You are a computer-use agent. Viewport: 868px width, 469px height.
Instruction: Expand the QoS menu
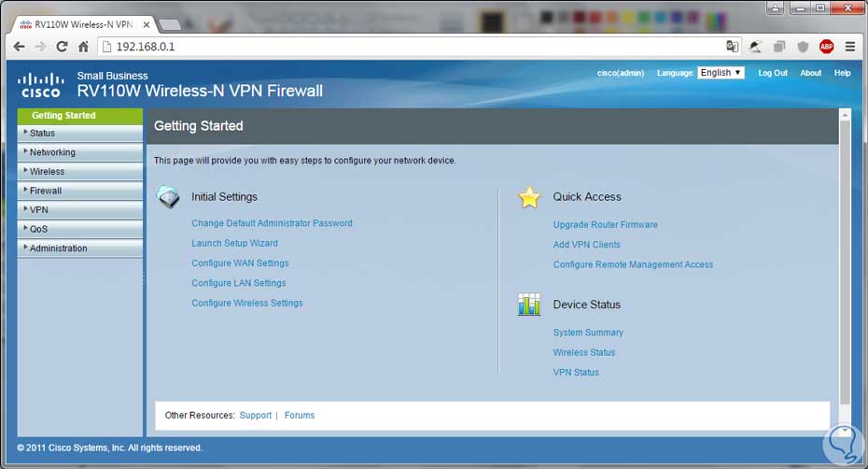pos(79,229)
